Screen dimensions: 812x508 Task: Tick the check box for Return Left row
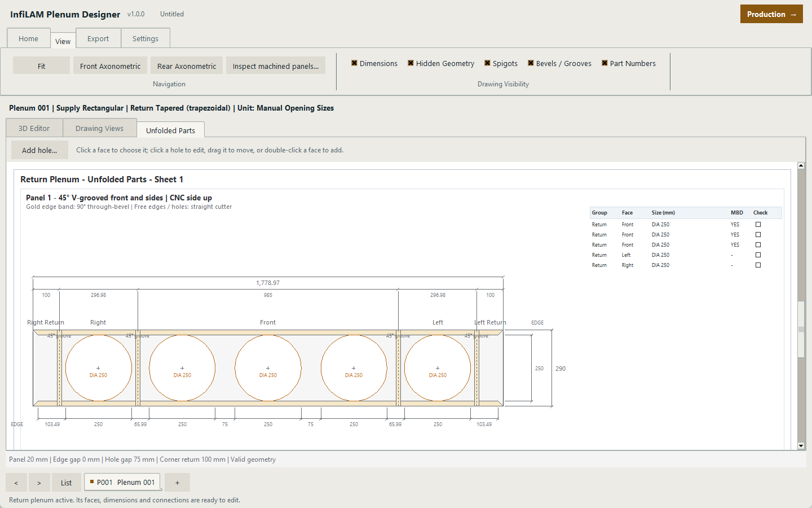pos(758,255)
